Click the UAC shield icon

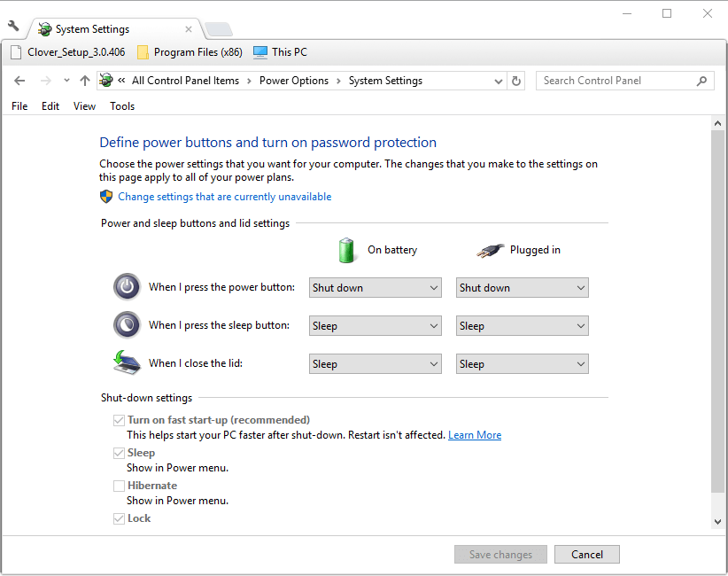pyautogui.click(x=106, y=197)
